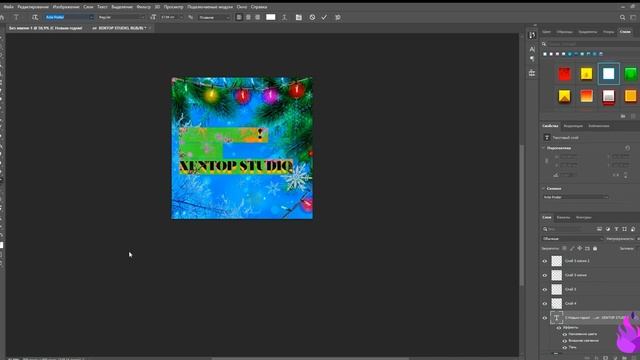Apply the red style swatch
The height and width of the screenshot is (360, 640).
pos(564,74)
